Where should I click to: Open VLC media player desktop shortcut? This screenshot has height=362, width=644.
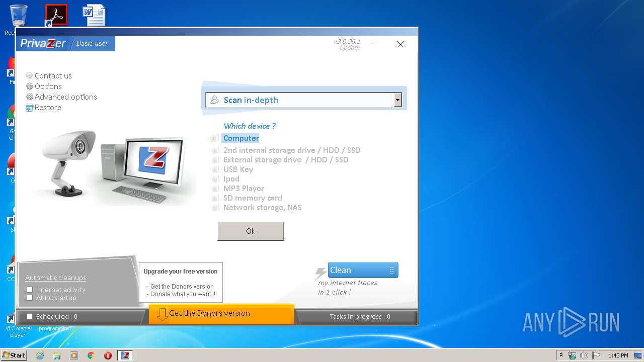pos(18,325)
